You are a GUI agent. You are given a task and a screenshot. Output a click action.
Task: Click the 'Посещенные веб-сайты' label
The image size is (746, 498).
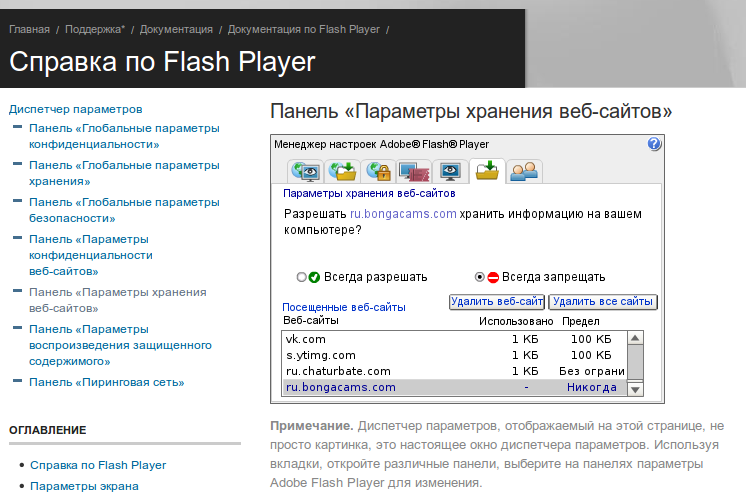tap(344, 307)
